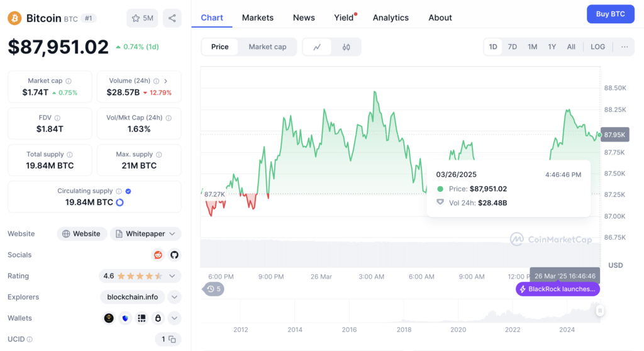Switch chart to line view
The width and height of the screenshot is (644, 351).
[317, 47]
